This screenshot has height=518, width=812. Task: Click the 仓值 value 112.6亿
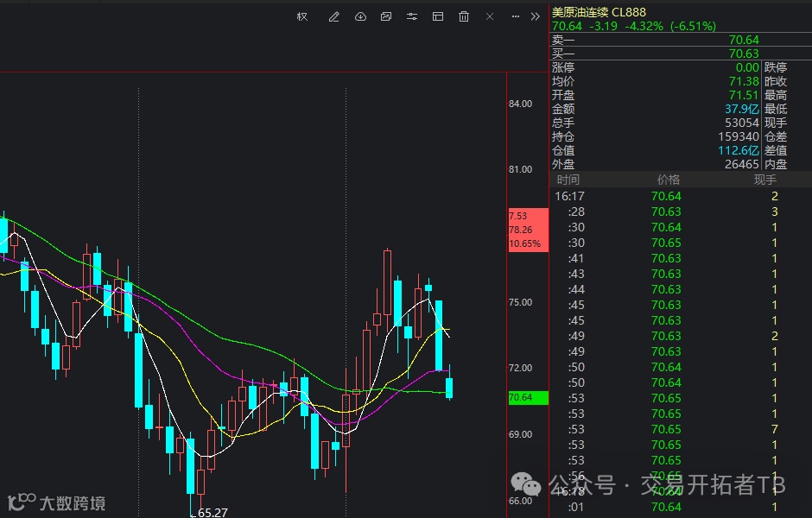click(739, 150)
